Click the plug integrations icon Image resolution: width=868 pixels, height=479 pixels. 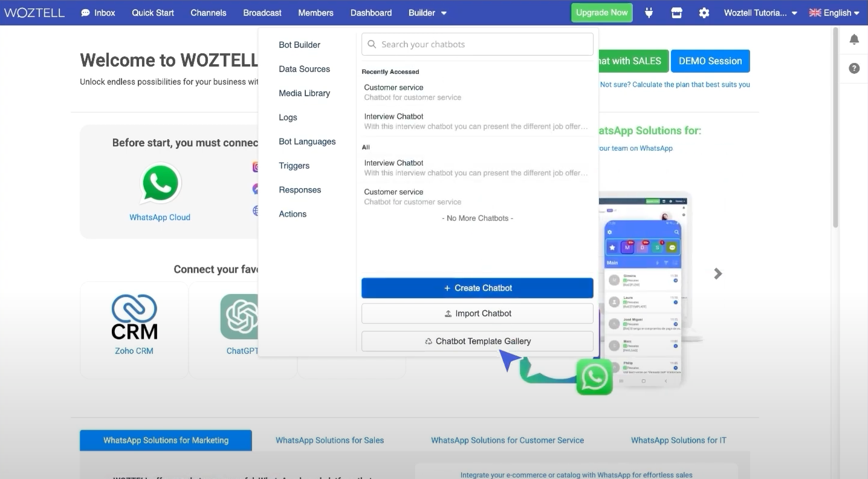click(x=649, y=13)
